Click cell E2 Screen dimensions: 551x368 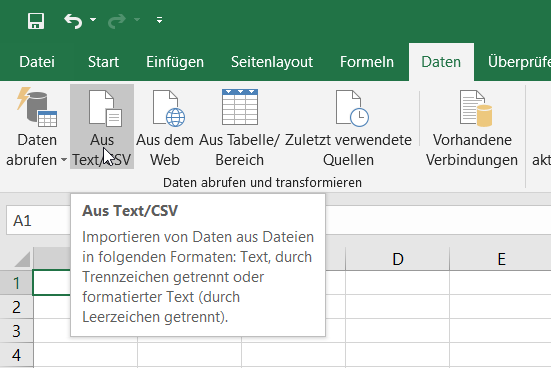click(x=500, y=307)
